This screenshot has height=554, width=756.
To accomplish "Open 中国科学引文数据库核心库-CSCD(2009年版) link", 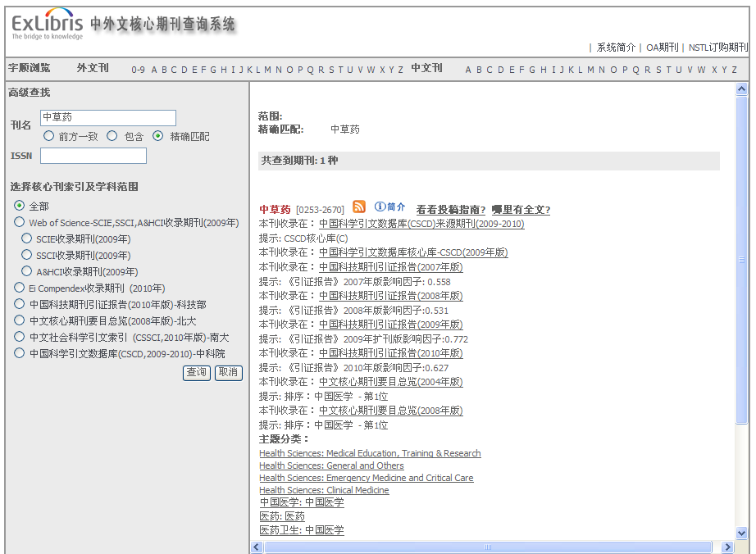I will click(x=413, y=252).
